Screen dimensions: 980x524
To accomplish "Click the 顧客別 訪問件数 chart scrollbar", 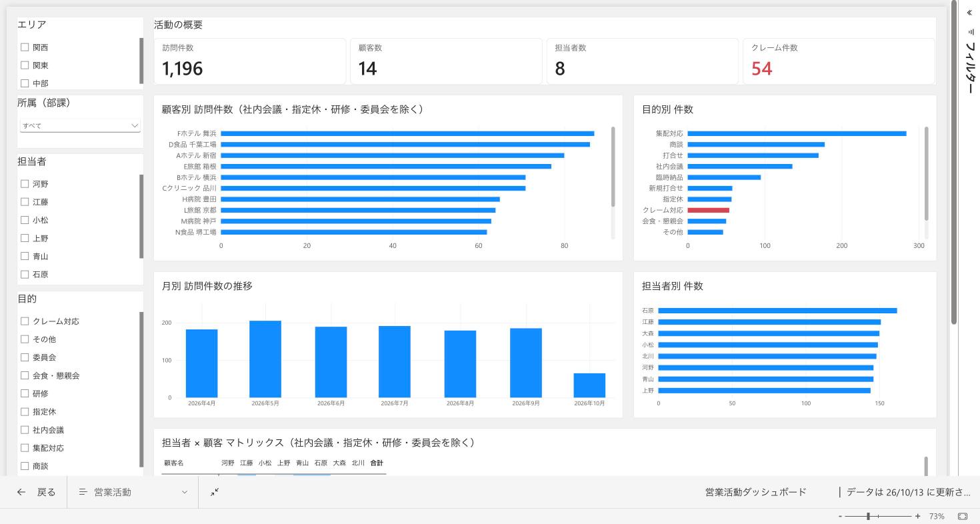I will pyautogui.click(x=613, y=167).
